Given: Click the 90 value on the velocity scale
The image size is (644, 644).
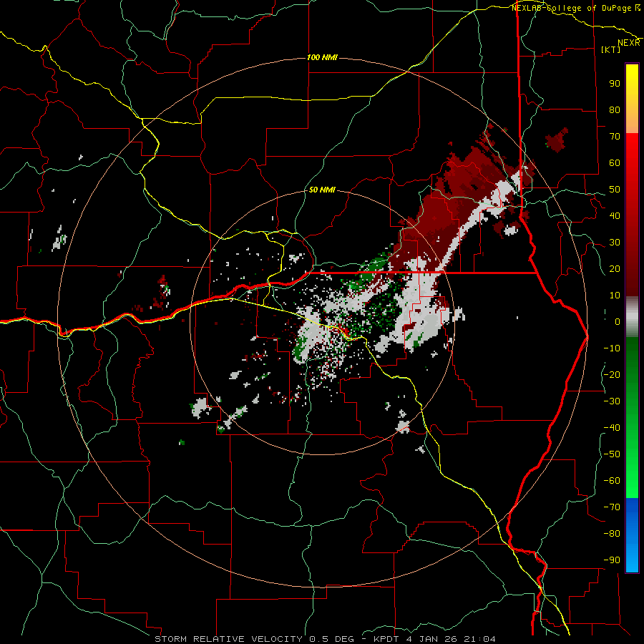Looking at the screenshot, I should tap(615, 84).
